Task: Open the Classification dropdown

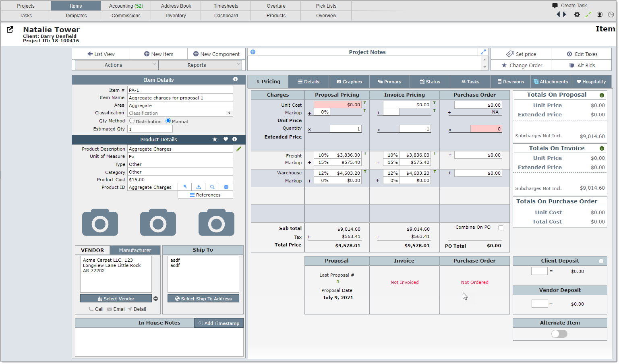Action: coord(180,113)
